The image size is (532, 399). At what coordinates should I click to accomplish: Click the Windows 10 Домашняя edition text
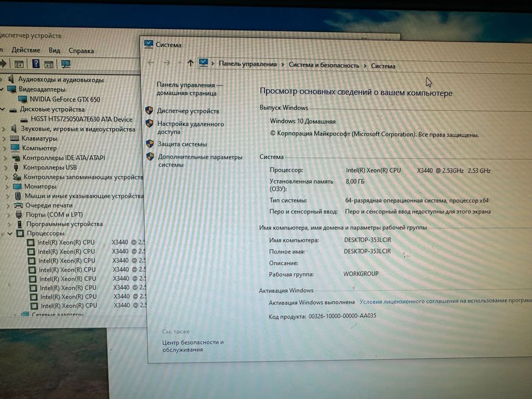pyautogui.click(x=303, y=121)
